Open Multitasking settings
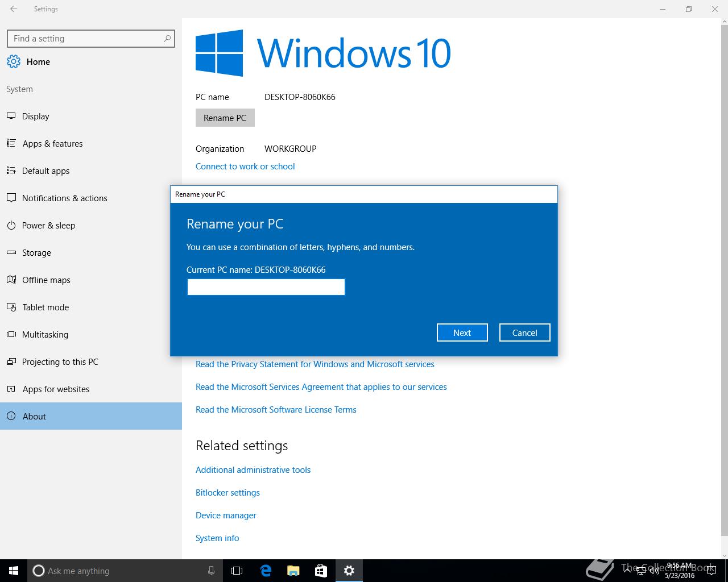This screenshot has height=582, width=728. [x=91, y=334]
